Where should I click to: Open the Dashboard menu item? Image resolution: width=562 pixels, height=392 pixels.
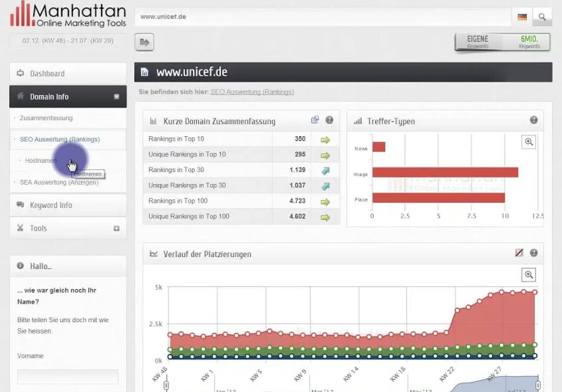pyautogui.click(x=47, y=73)
